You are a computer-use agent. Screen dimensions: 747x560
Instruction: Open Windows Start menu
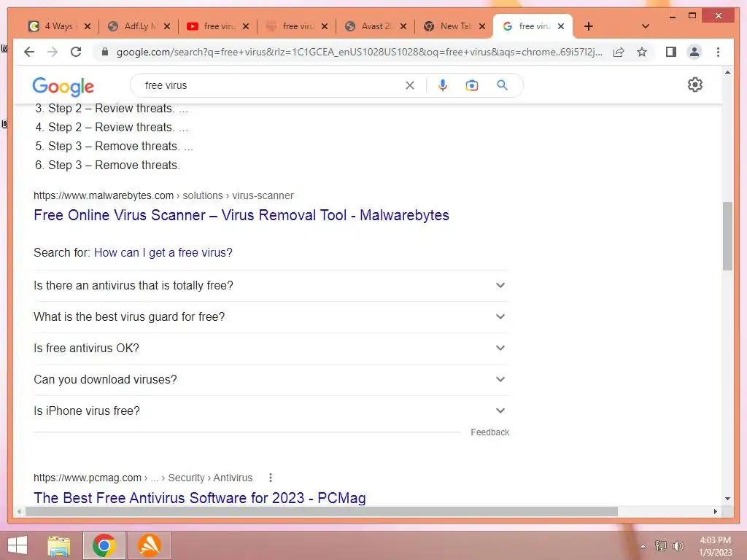click(18, 545)
